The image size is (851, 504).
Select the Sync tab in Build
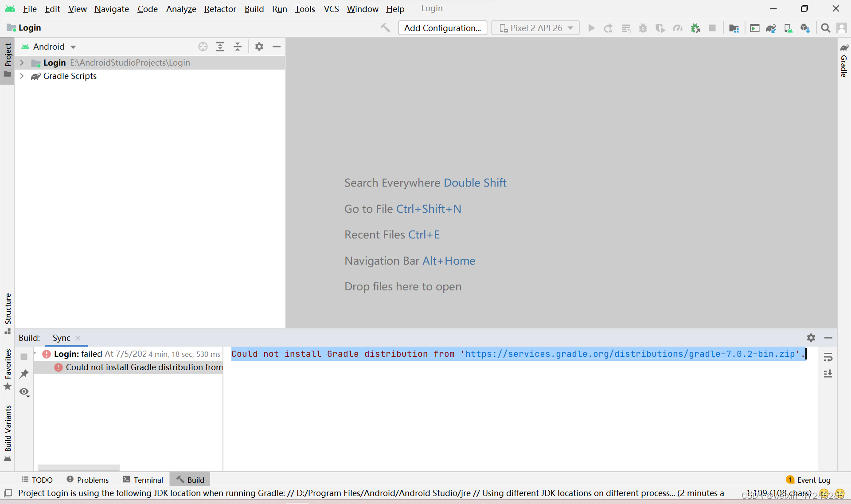pos(61,338)
